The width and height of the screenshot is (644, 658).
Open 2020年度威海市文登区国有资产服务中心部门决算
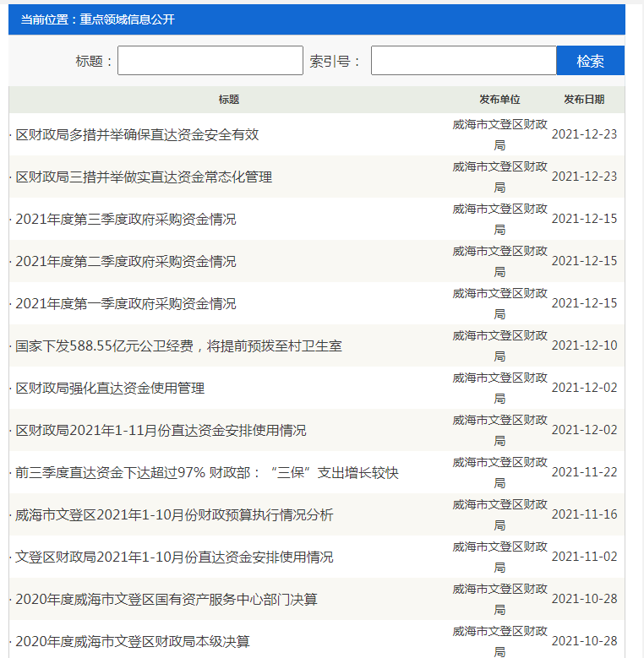point(166,600)
